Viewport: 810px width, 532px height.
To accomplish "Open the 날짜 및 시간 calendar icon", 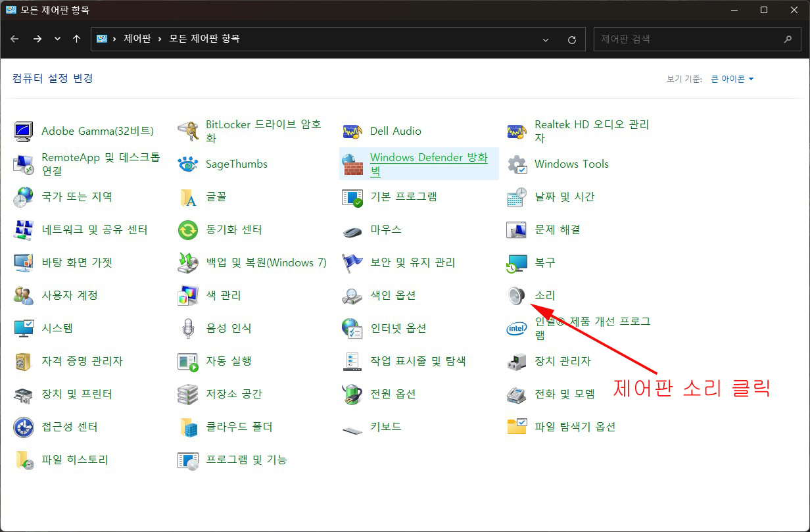I will pyautogui.click(x=517, y=197).
